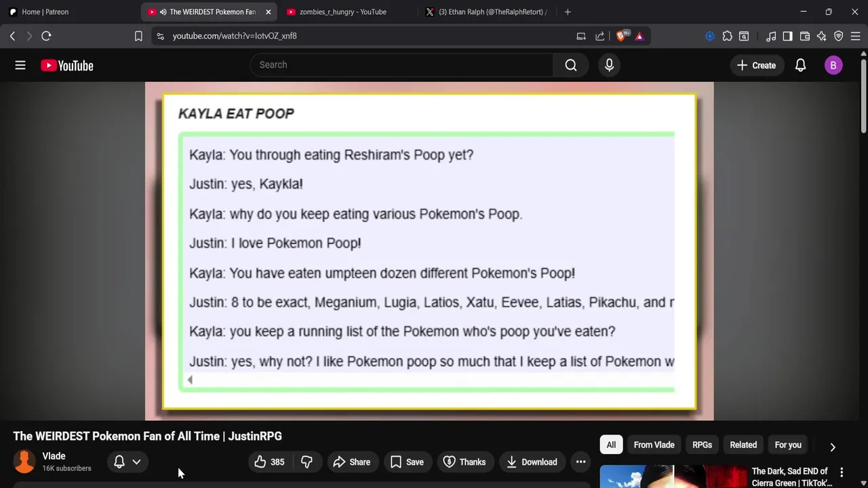The height and width of the screenshot is (488, 868).
Task: Go to YouTube home via logo
Action: pyautogui.click(x=66, y=65)
